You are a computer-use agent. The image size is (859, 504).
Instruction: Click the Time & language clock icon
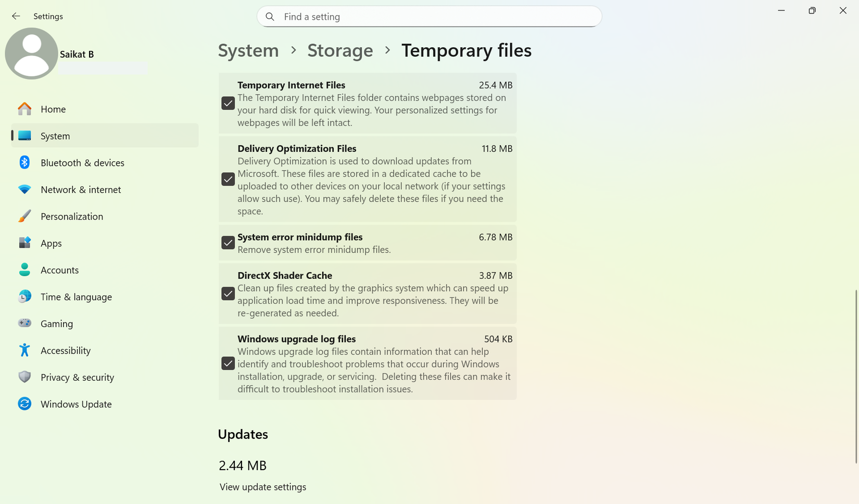point(24,296)
